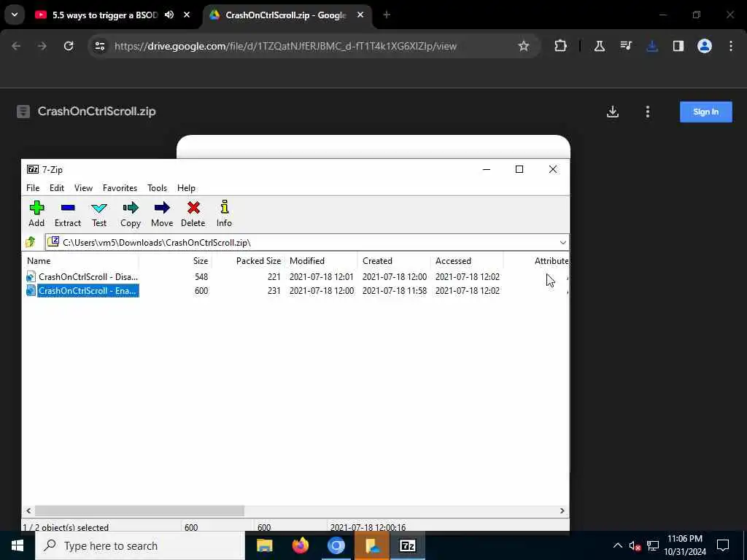Viewport: 747px width, 560px height.
Task: Open Firefox from the taskbar
Action: pyautogui.click(x=300, y=545)
